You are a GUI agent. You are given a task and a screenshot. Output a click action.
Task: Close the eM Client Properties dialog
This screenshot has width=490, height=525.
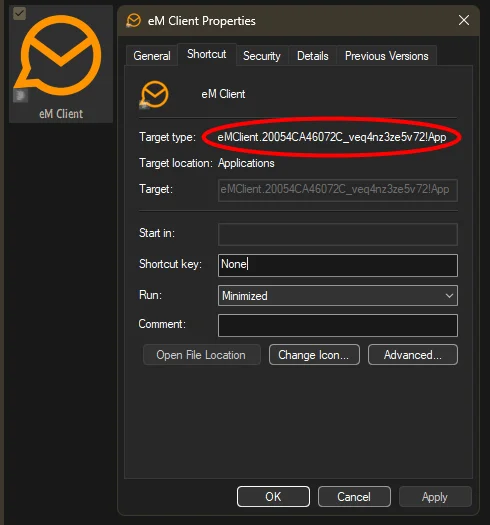coord(464,20)
